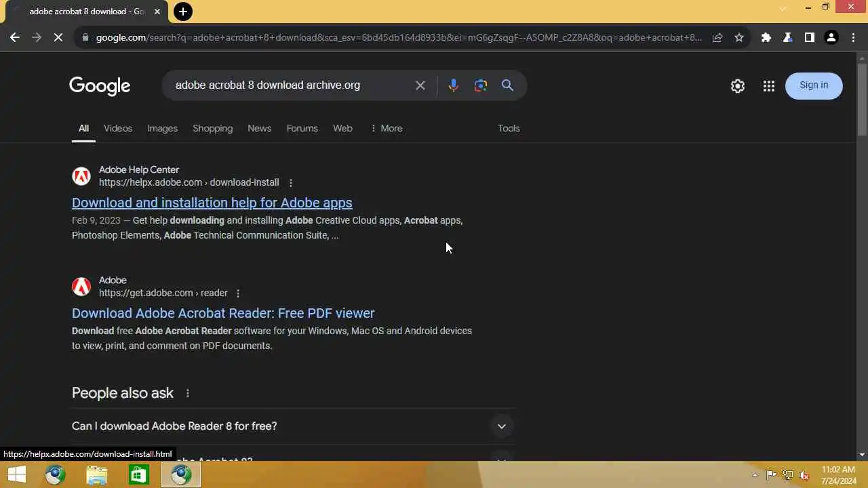Toggle the browser side panel

(x=810, y=38)
